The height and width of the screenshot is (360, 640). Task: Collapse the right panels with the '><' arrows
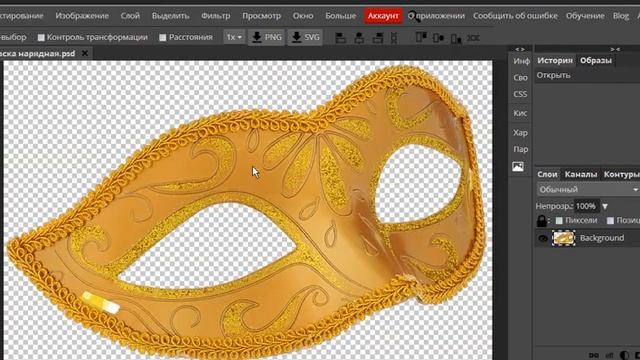615,49
